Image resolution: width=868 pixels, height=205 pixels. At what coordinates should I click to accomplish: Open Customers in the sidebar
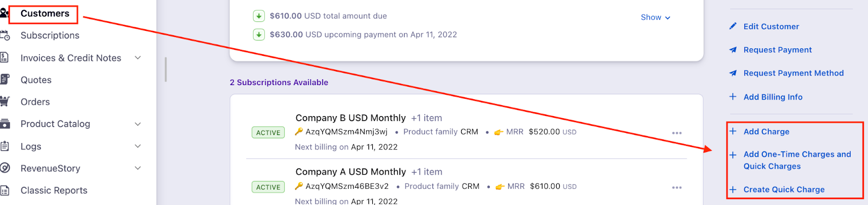45,14
